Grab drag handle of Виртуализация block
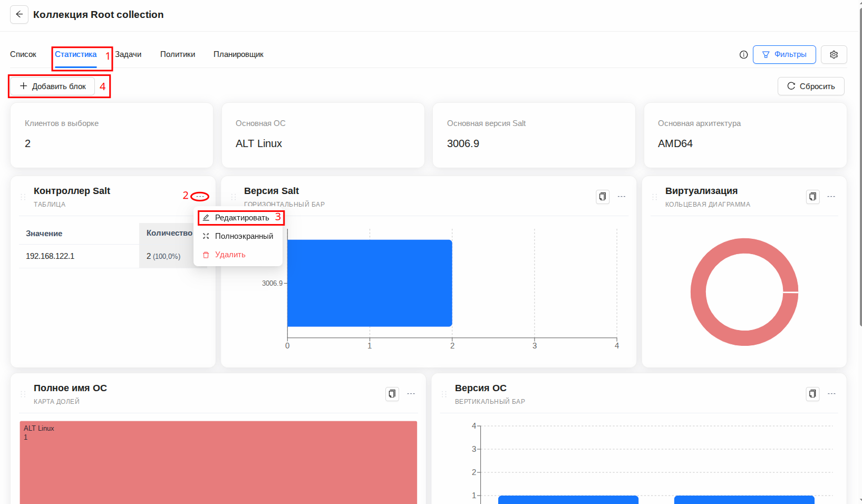The height and width of the screenshot is (504, 862). [654, 197]
